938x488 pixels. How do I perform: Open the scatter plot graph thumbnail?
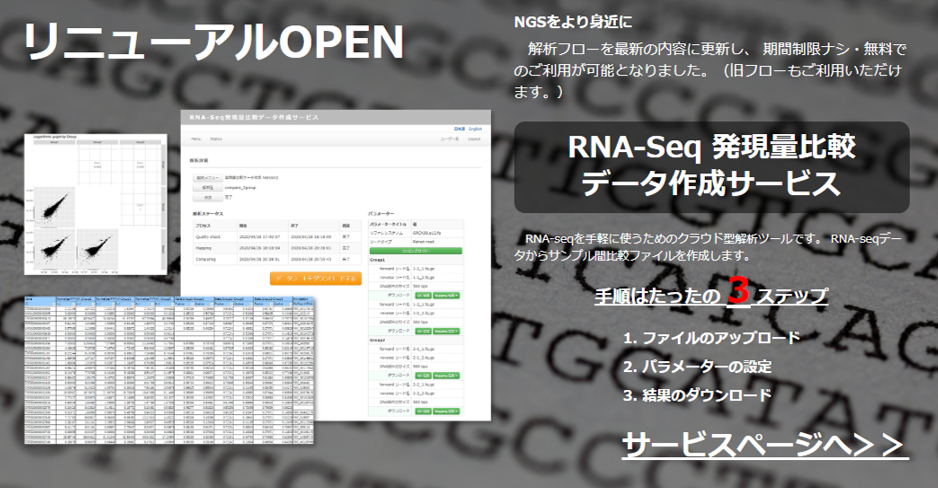93,205
